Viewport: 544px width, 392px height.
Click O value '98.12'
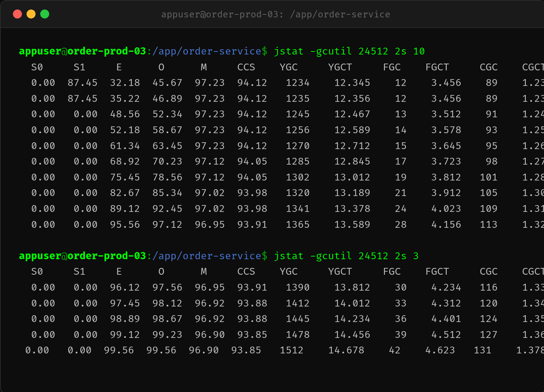pyautogui.click(x=167, y=303)
